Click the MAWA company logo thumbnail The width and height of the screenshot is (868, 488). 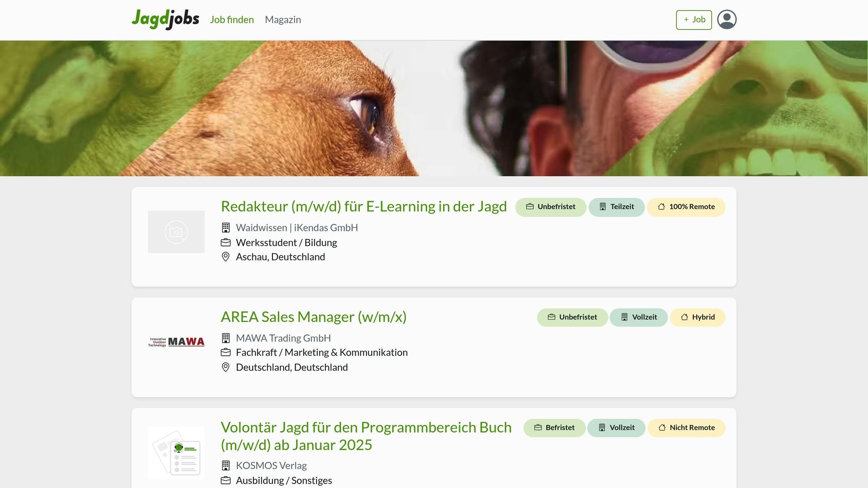click(176, 342)
